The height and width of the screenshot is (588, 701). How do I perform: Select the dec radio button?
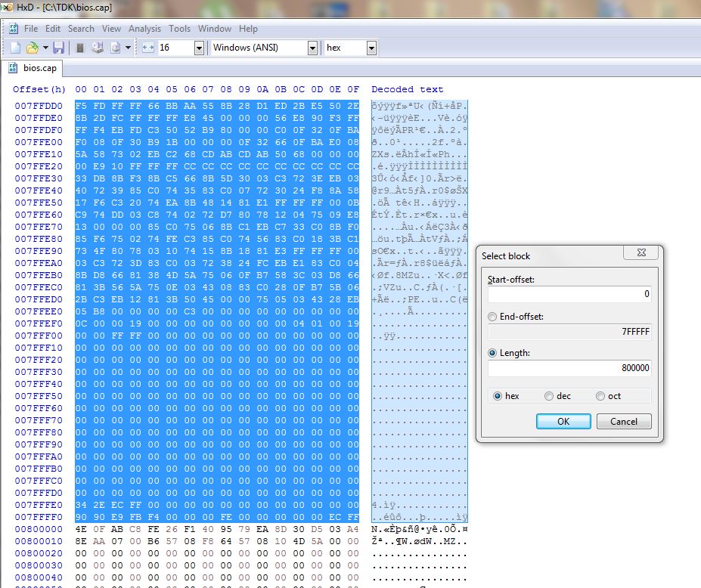coord(548,396)
